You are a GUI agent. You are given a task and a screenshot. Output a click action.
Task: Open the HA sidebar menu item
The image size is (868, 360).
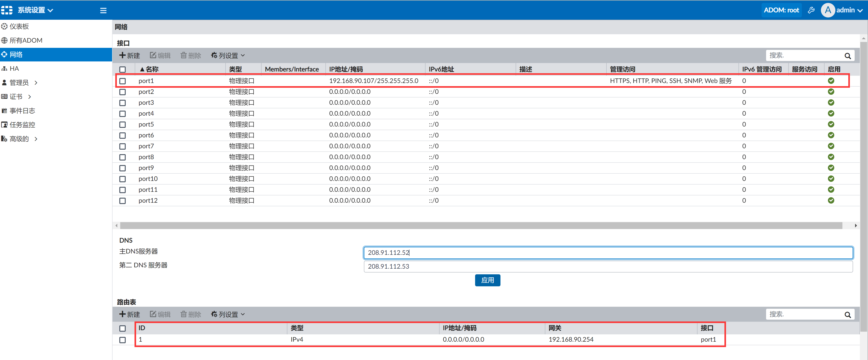pos(14,68)
